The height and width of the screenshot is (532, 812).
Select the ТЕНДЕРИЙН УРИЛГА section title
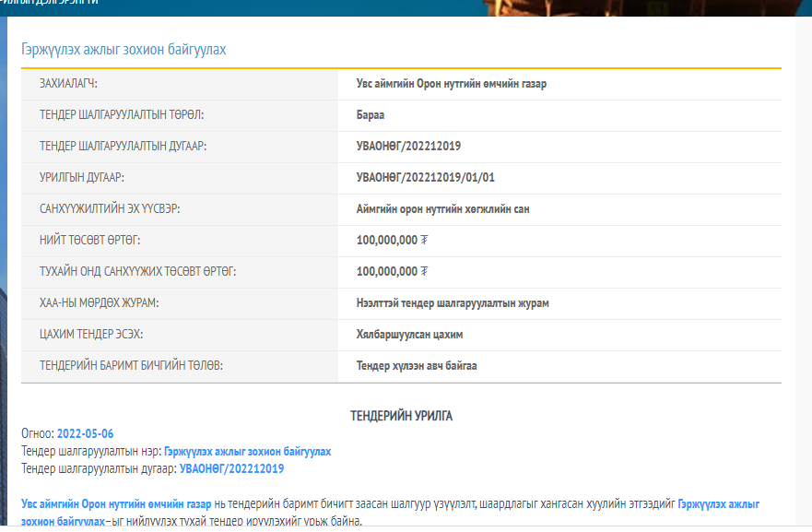pyautogui.click(x=401, y=416)
